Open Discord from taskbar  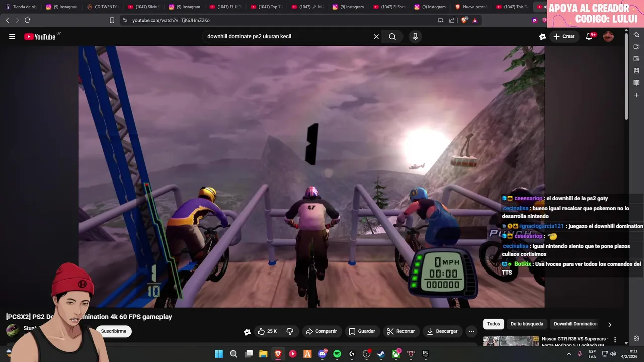323,354
